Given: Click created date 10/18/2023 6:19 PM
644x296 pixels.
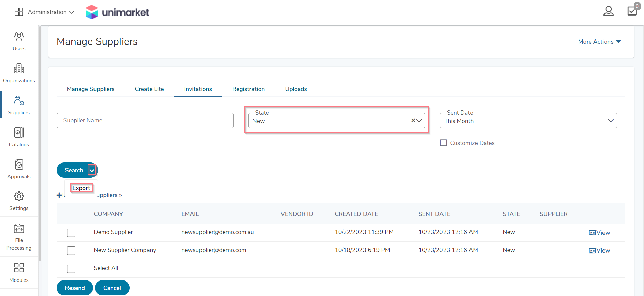Looking at the screenshot, I should [362, 250].
